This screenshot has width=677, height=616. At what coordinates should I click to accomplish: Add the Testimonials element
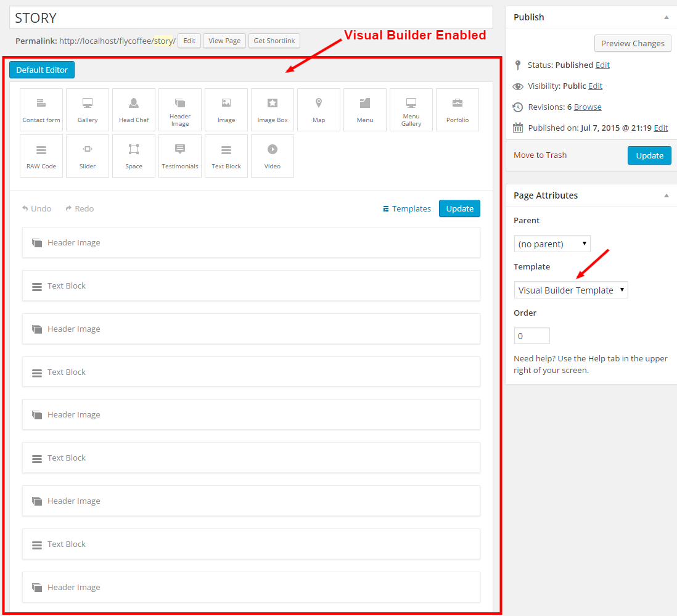180,156
